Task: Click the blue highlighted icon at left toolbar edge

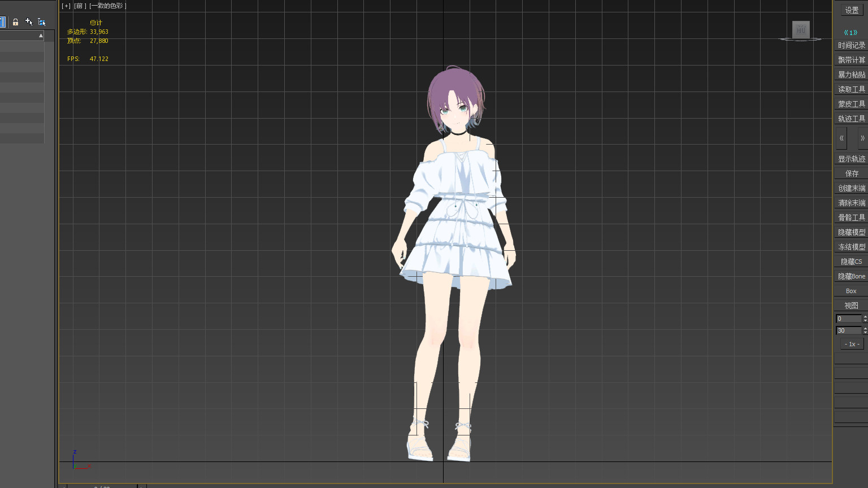Action: (2, 22)
